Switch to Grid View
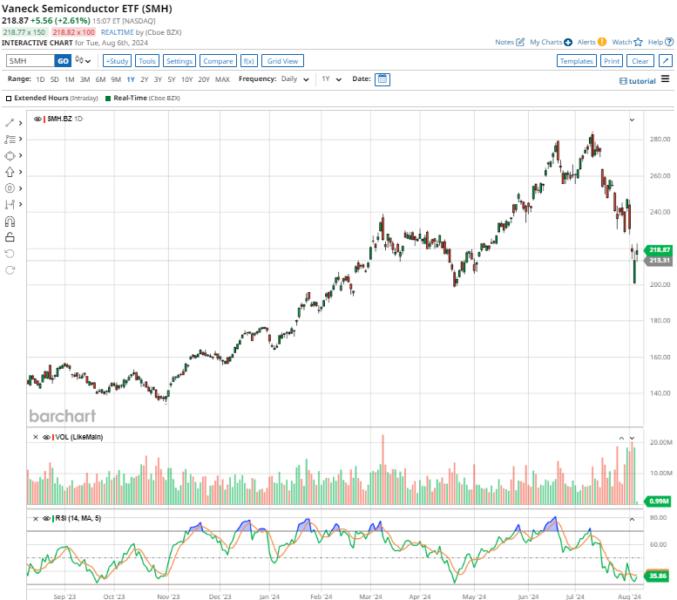Viewport: 677px width, 600px height. (x=282, y=61)
